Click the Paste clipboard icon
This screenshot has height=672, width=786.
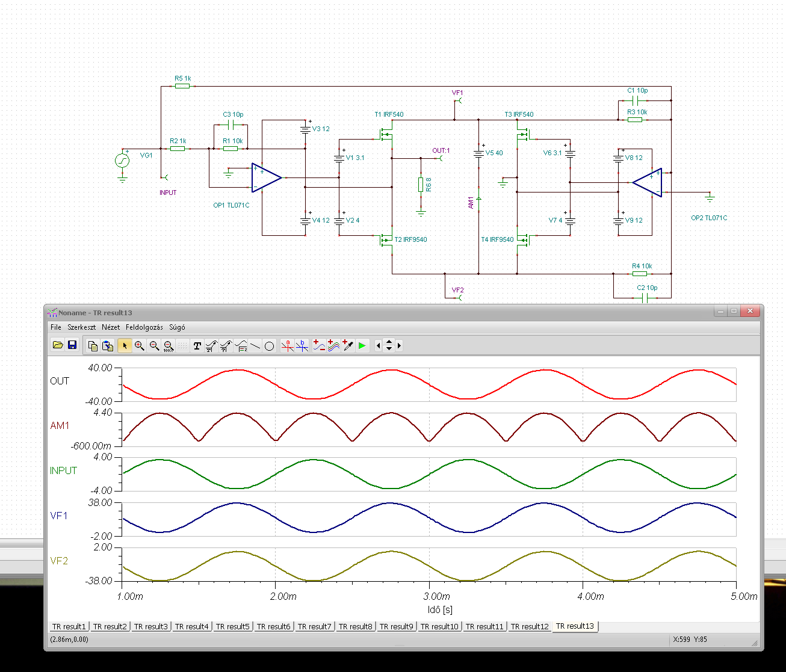108,345
